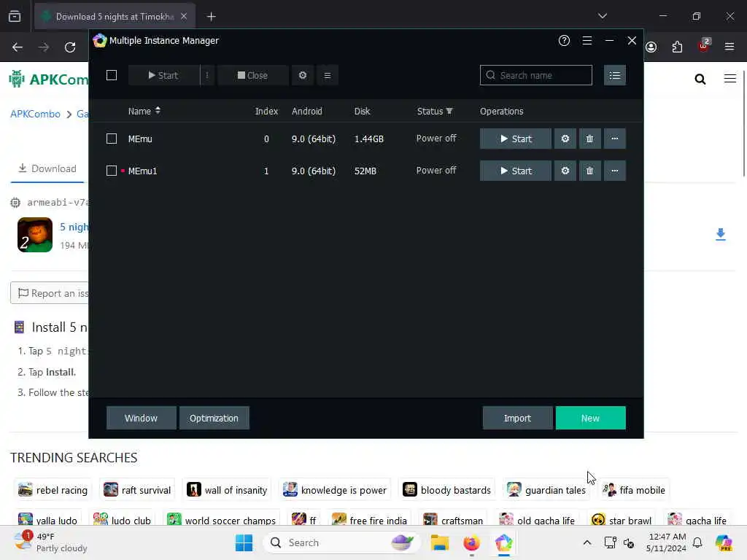Open rebel racing trending search

point(53,490)
